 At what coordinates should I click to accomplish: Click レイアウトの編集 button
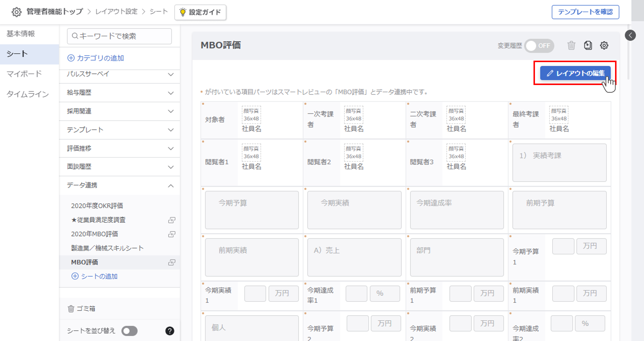point(575,73)
